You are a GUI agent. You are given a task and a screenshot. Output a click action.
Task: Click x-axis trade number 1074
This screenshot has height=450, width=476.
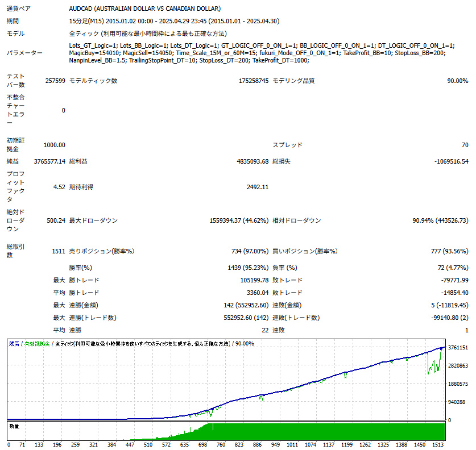coord(311,444)
